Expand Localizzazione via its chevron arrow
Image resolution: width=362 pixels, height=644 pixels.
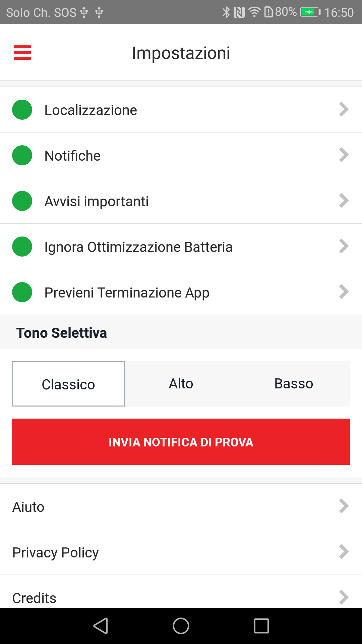344,109
